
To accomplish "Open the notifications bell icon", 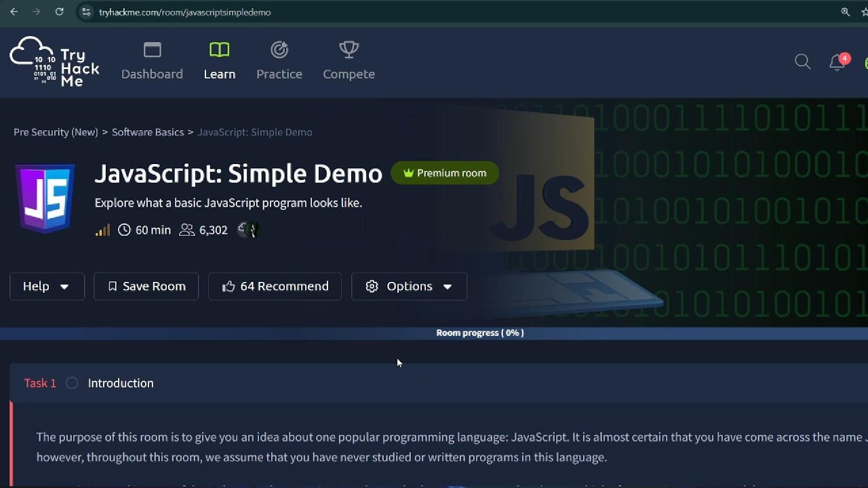I will (838, 62).
